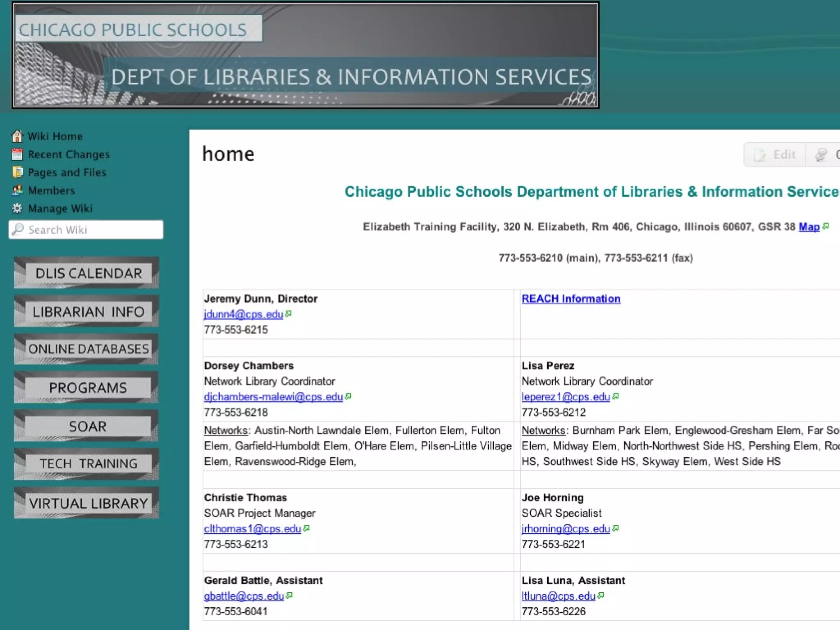The height and width of the screenshot is (630, 840).
Task: Click the 'home' page title
Action: tap(228, 154)
